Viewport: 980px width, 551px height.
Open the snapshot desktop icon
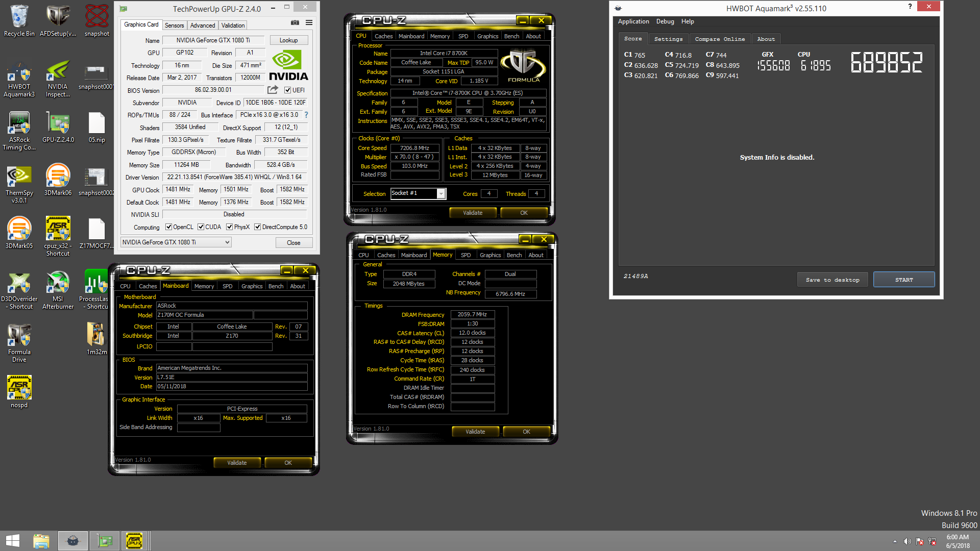(96, 20)
